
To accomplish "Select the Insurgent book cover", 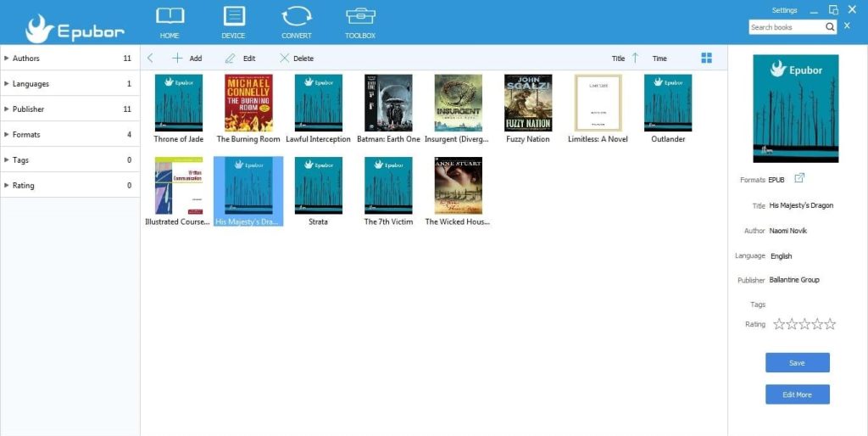I will tap(458, 103).
